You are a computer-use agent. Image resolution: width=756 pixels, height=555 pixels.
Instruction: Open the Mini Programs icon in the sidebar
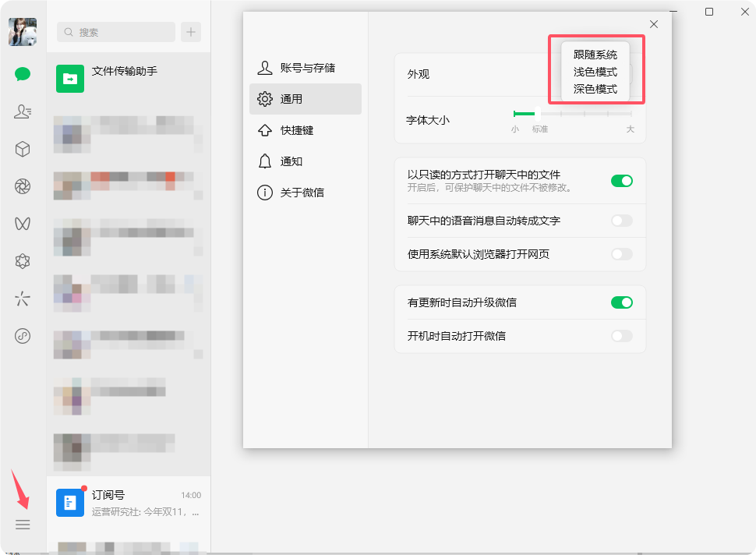[x=23, y=336]
